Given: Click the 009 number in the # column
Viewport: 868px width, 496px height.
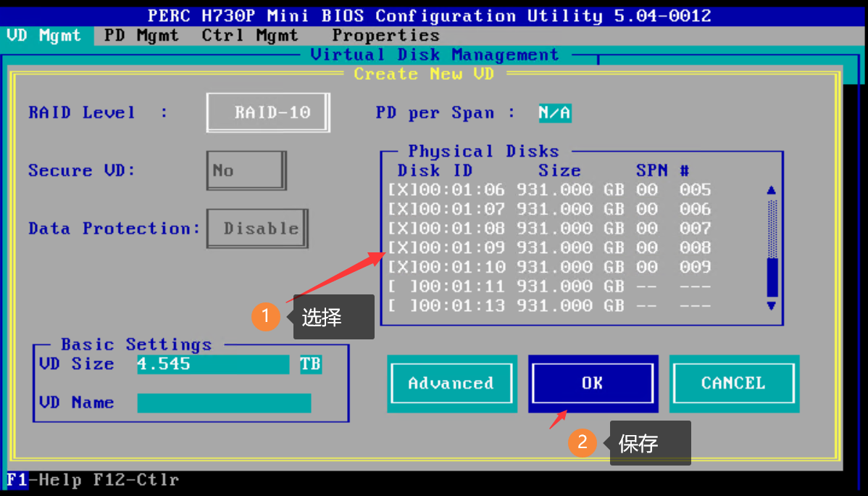Looking at the screenshot, I should click(696, 267).
